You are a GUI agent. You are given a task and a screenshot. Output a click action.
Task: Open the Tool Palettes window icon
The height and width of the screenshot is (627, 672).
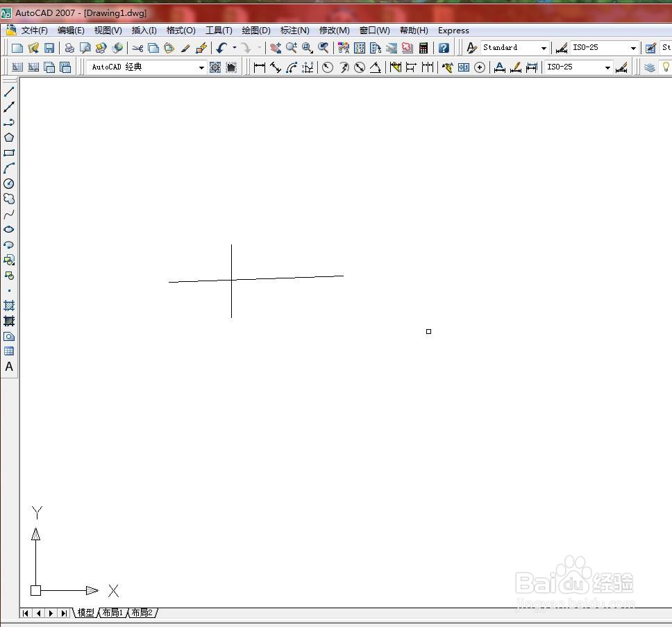point(376,48)
